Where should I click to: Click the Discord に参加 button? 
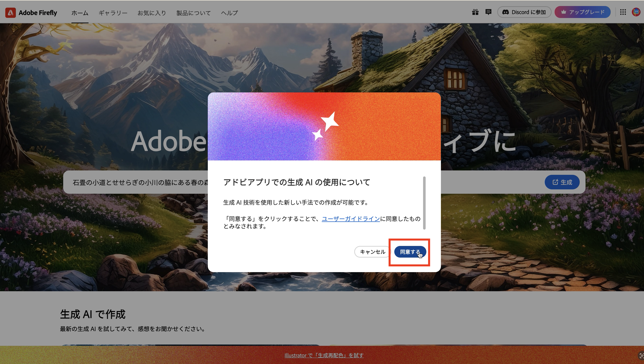(524, 12)
